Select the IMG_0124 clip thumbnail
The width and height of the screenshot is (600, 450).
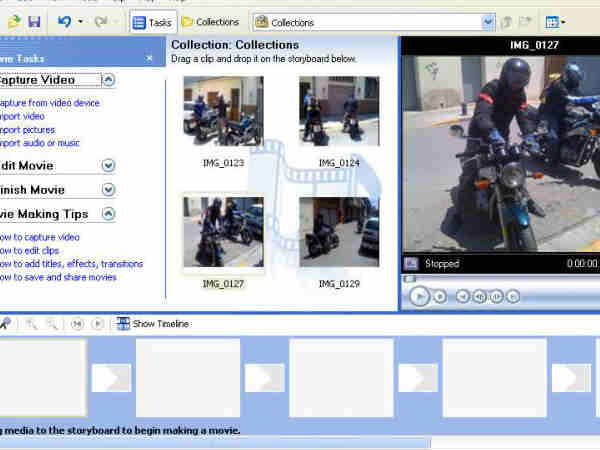[x=338, y=111]
